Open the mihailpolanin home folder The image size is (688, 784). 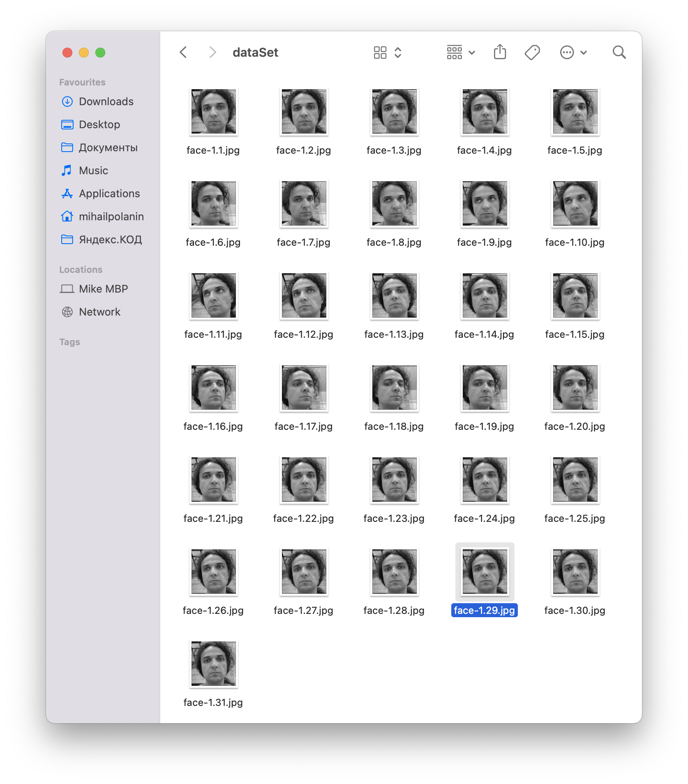point(111,217)
